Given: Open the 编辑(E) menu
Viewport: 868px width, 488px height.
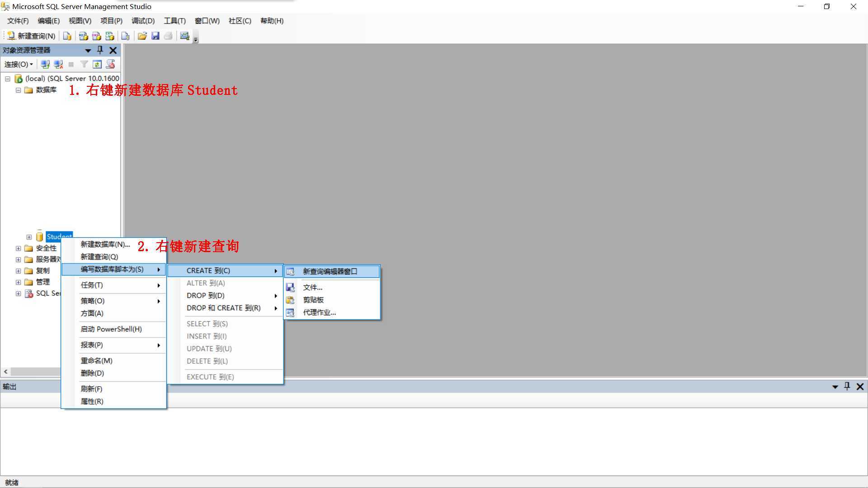Looking at the screenshot, I should click(x=48, y=21).
